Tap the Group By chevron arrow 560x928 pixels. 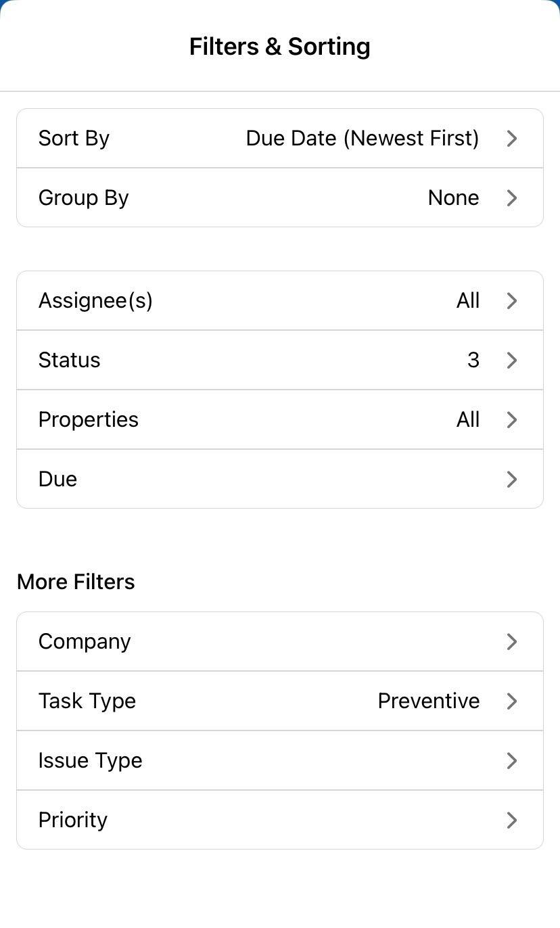point(512,198)
